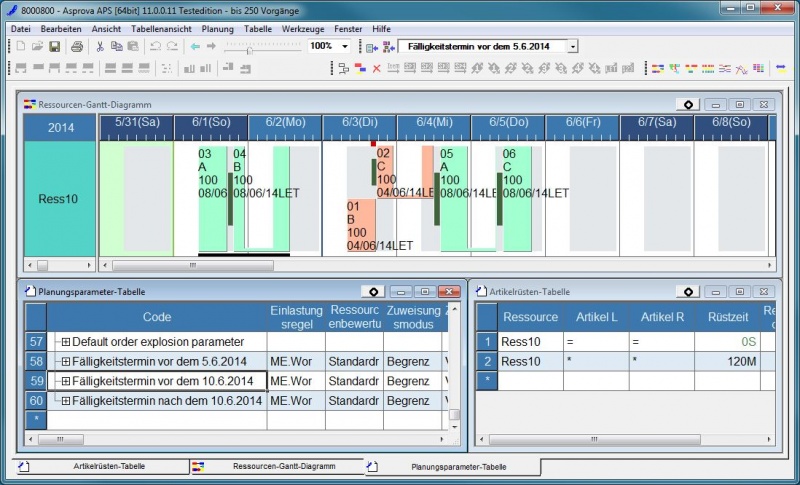Click the red X delete icon
This screenshot has width=800, height=485.
point(376,68)
